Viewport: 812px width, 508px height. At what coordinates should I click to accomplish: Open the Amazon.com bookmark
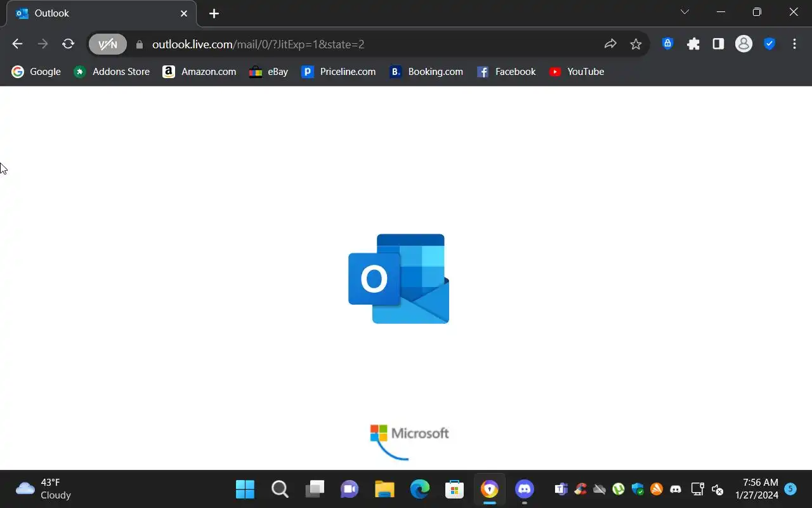(x=199, y=72)
